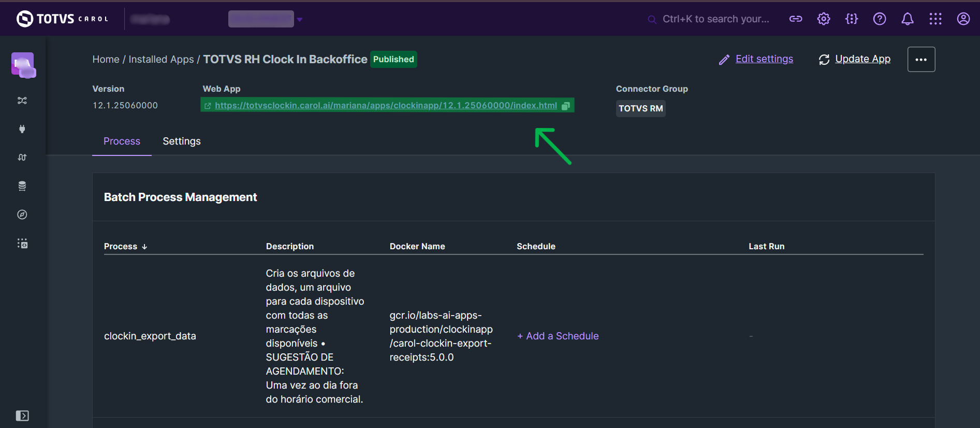Click the sort arrow next to Process header

[144, 247]
